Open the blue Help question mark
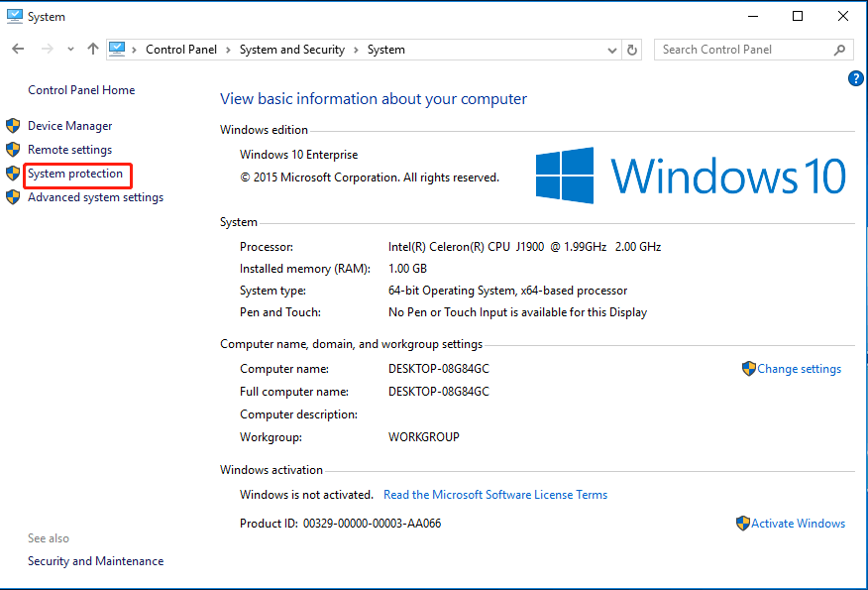The height and width of the screenshot is (590, 868). tap(856, 78)
